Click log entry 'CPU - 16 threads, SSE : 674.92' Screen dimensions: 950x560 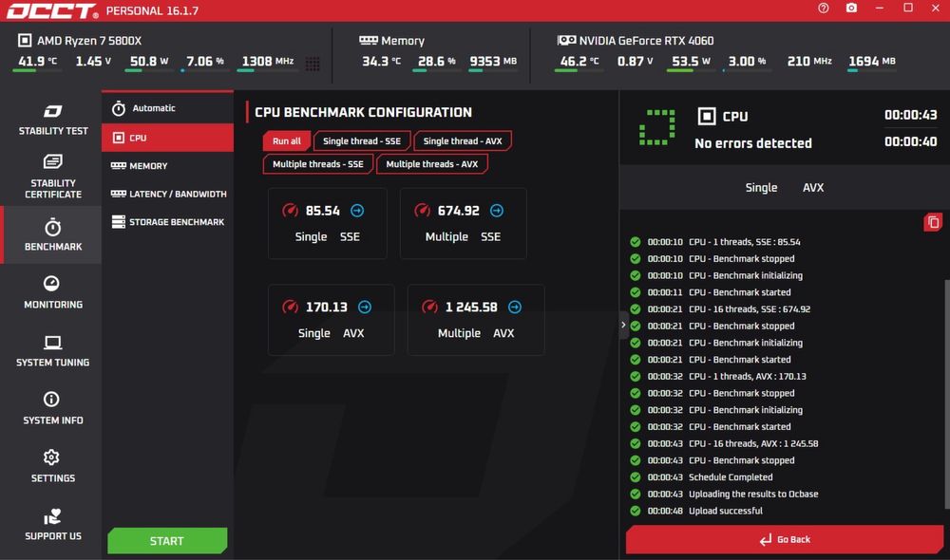(750, 308)
